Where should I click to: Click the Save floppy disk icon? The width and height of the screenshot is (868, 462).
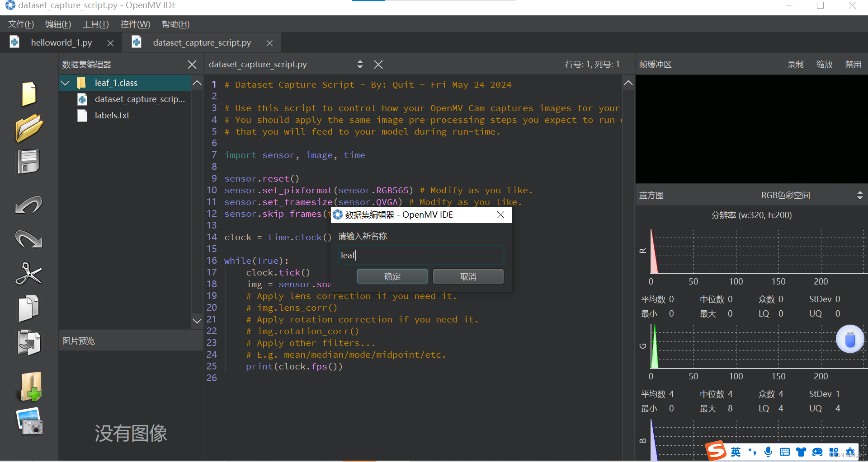coord(29,162)
